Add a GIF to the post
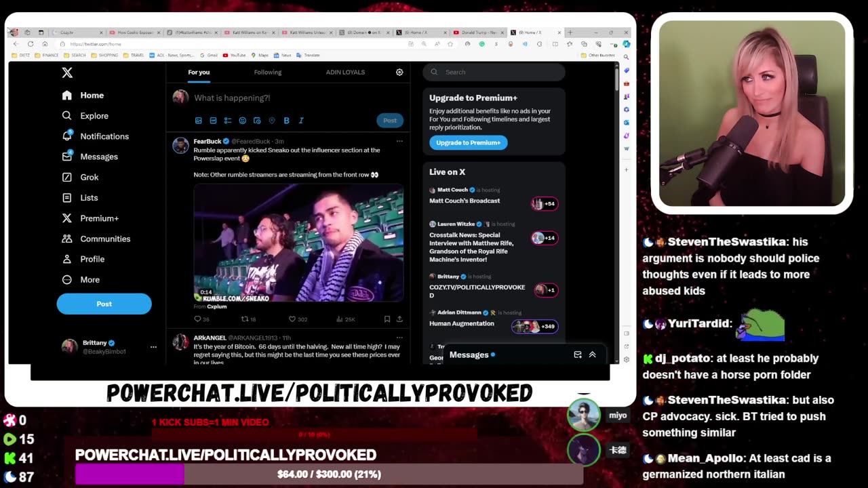This screenshot has width=868, height=488. click(x=213, y=121)
